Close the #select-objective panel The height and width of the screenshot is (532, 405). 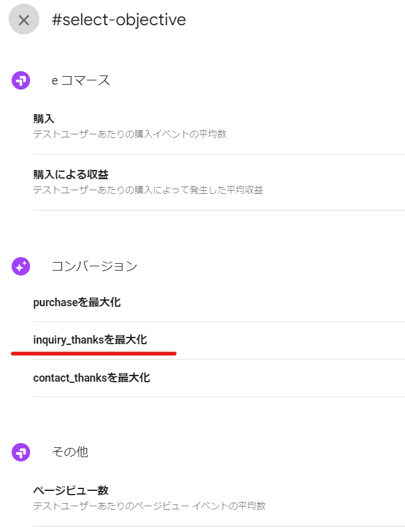[23, 20]
